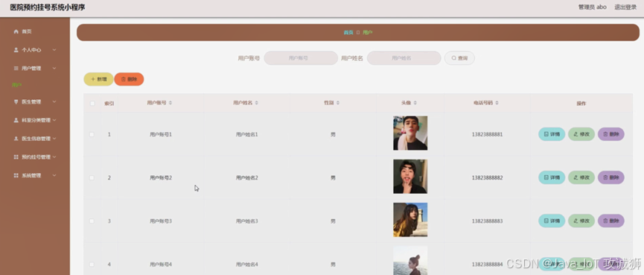Expand the 科室分类管理 chevron
Viewport: 644px width, 275px height.
tap(54, 120)
